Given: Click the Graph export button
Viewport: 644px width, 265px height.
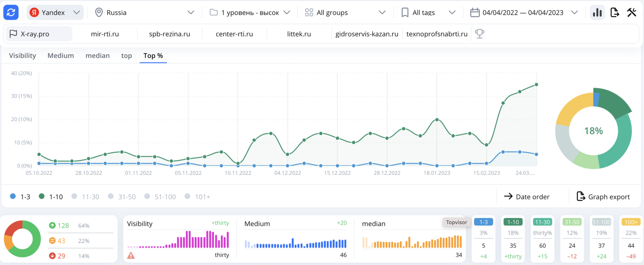Looking at the screenshot, I should point(603,196).
